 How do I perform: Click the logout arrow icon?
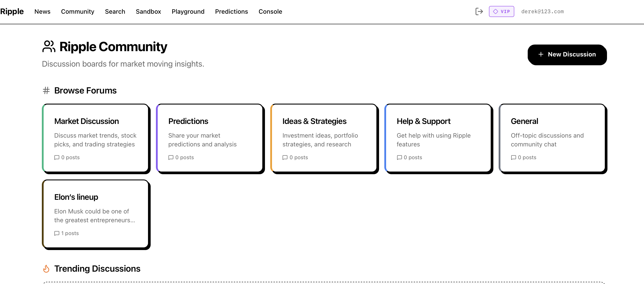[479, 11]
